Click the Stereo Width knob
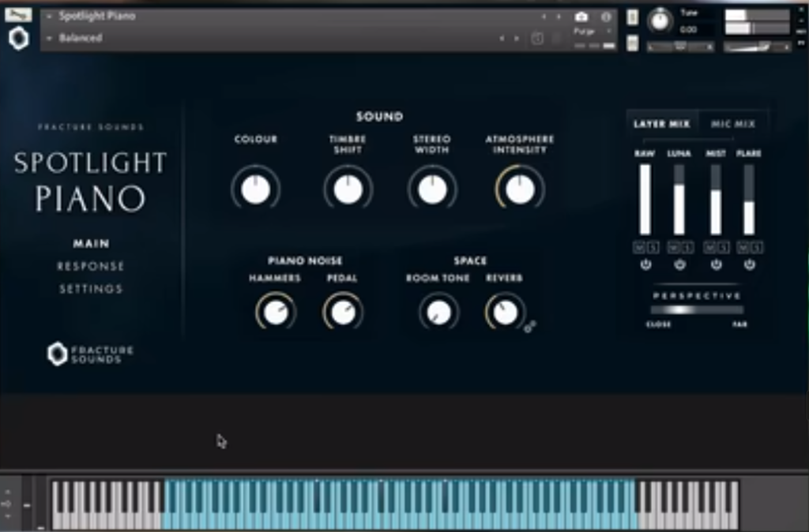 pyautogui.click(x=432, y=189)
